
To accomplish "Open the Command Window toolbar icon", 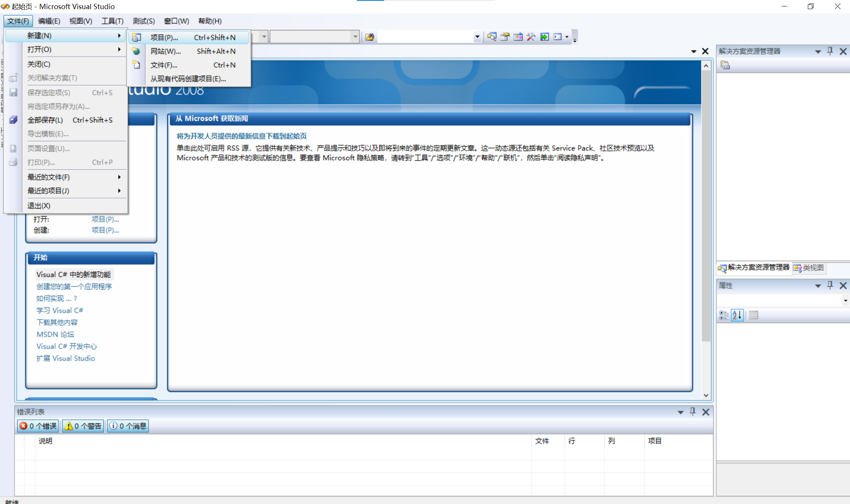I will pyautogui.click(x=557, y=36).
